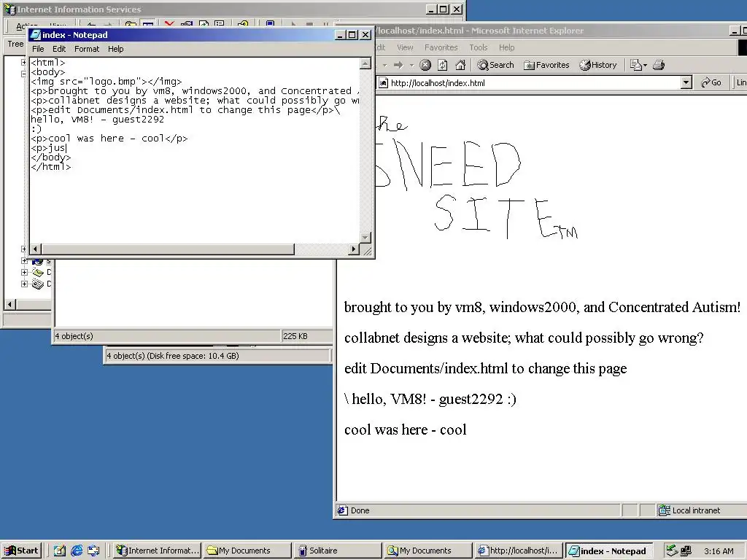Click the Print icon in Internet Explorer
The image size is (747, 560).
tap(659, 65)
